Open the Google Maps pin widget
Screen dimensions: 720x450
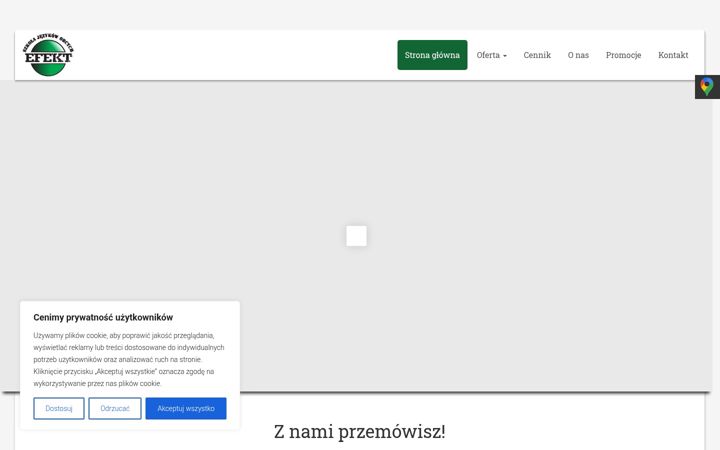click(x=707, y=87)
